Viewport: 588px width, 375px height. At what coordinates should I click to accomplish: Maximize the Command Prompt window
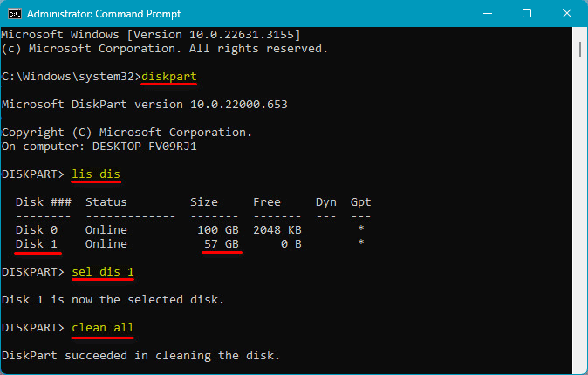(x=527, y=13)
